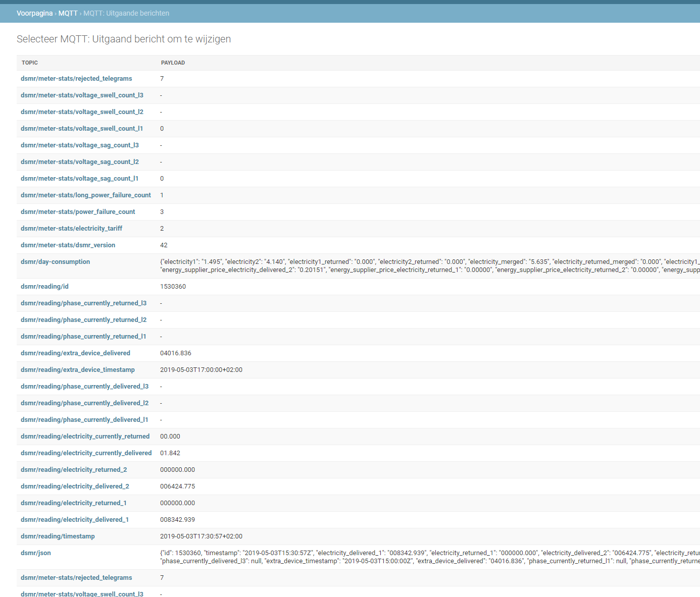The height and width of the screenshot is (597, 700).
Task: Click the extra_device_delivered topic link
Action: 75,353
